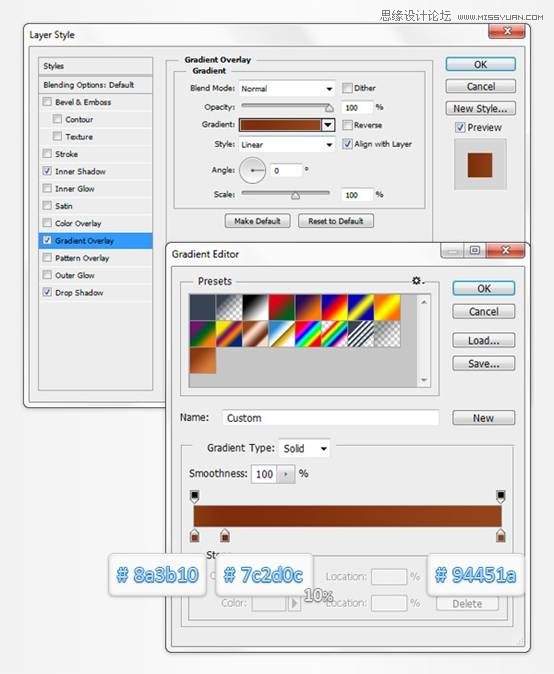
Task: Click the right opacity stop above gradient bar
Action: 501,496
